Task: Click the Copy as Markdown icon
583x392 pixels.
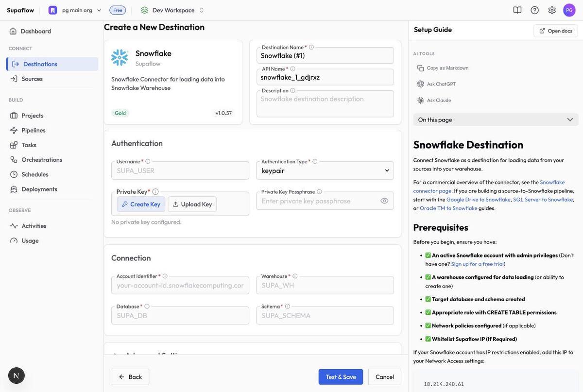Action: click(x=421, y=68)
